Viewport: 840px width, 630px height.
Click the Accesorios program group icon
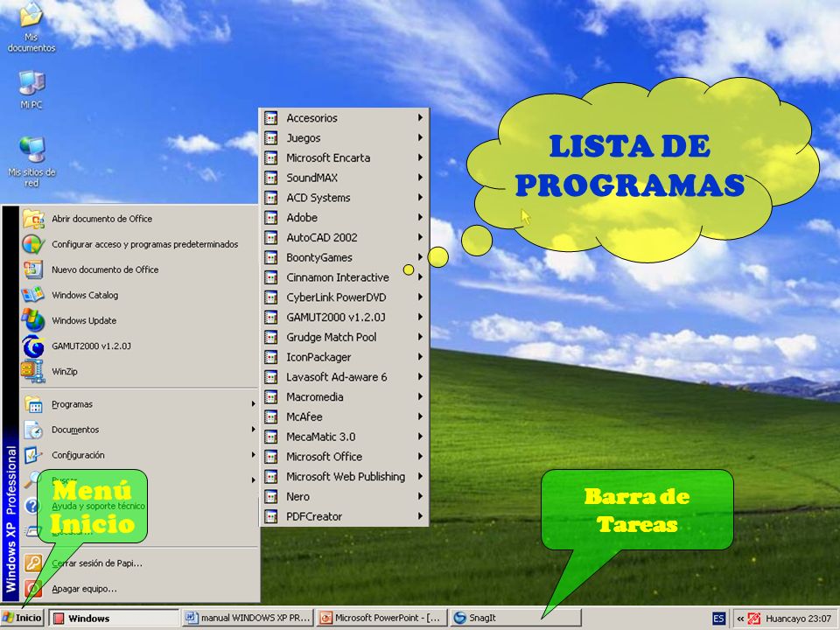pos(271,118)
